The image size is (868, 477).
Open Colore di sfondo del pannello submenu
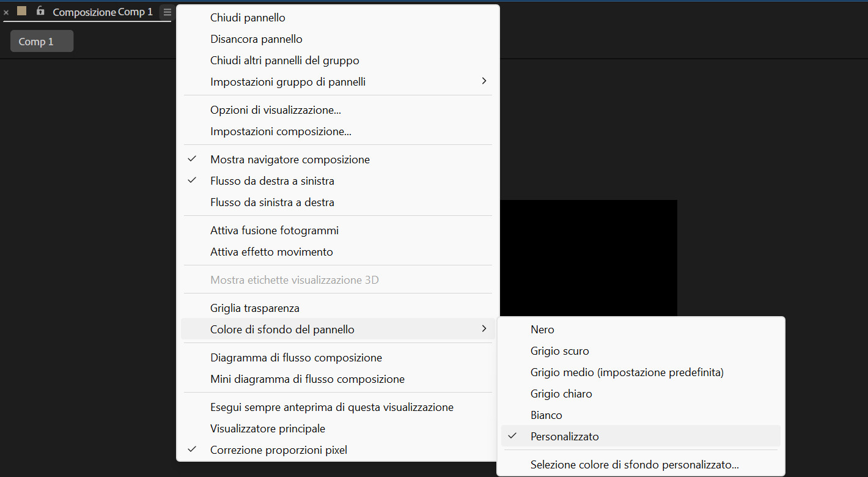point(282,330)
